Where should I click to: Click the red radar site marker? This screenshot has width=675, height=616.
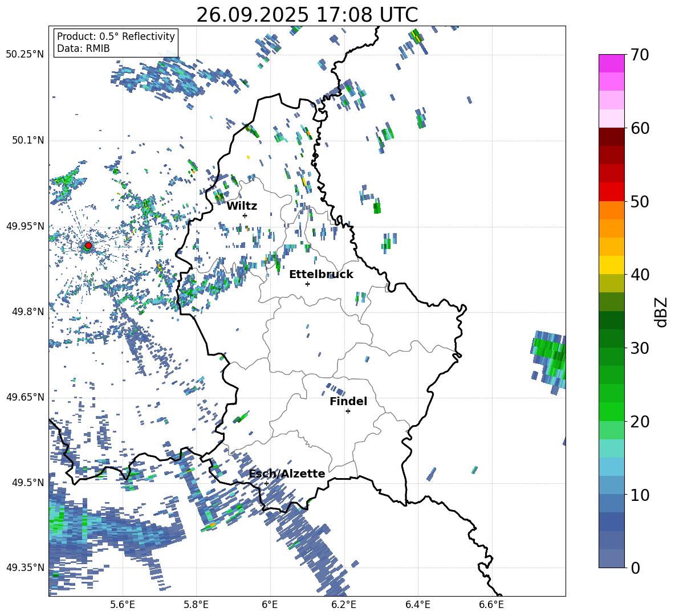point(88,245)
